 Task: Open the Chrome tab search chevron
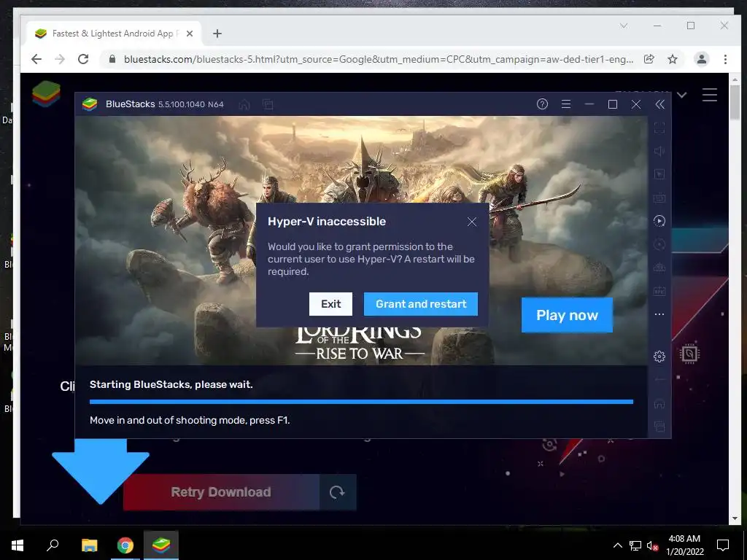[624, 26]
